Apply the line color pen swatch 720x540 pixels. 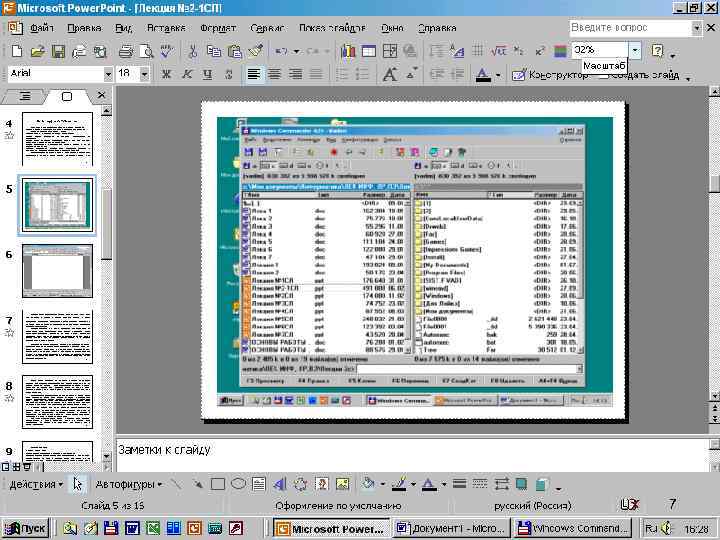(x=399, y=484)
